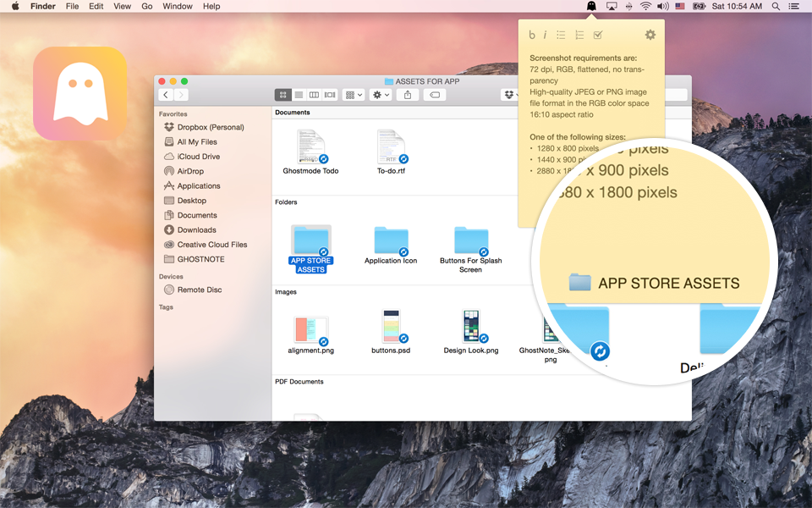Open the Edit menu

(x=96, y=6)
